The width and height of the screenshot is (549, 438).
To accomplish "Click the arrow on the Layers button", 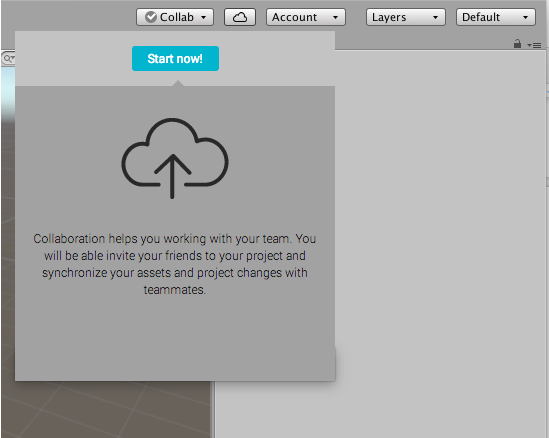I will pos(435,17).
